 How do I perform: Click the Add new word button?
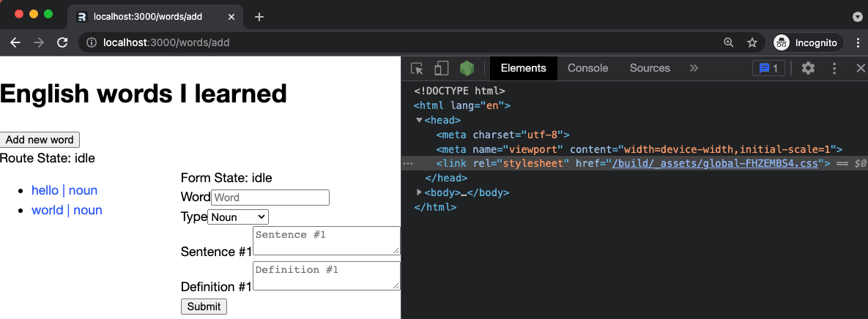tap(40, 140)
